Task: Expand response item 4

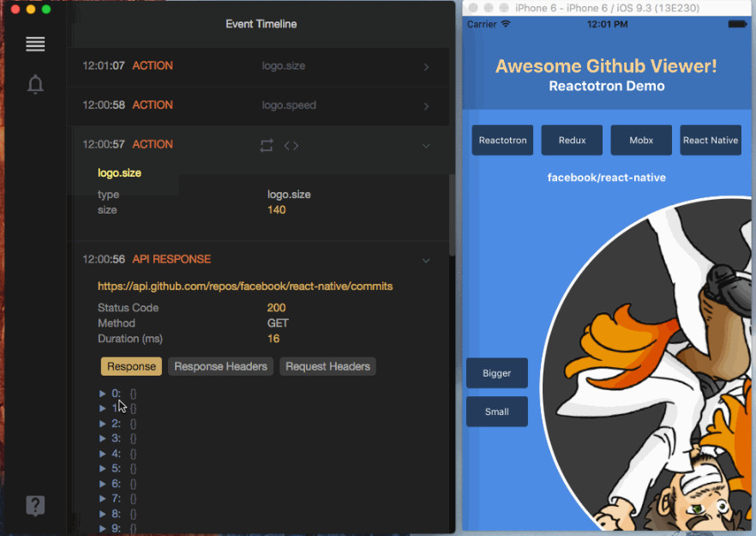Action: pos(102,454)
